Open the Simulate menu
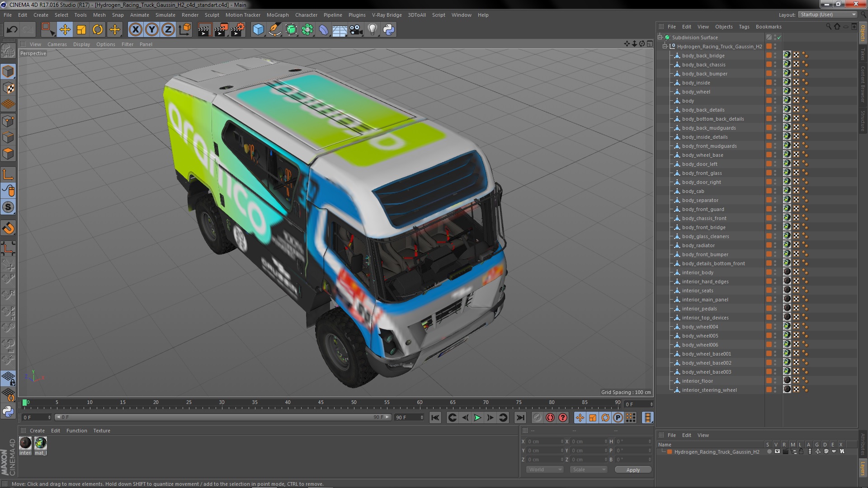868x488 pixels. [165, 15]
